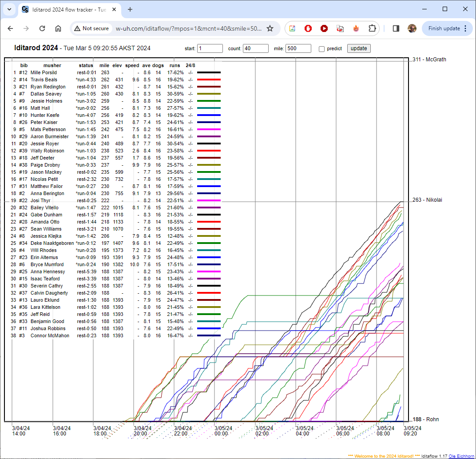Click Hunter Keefe's blue color line
This screenshot has height=459, width=476.
tap(209, 115)
